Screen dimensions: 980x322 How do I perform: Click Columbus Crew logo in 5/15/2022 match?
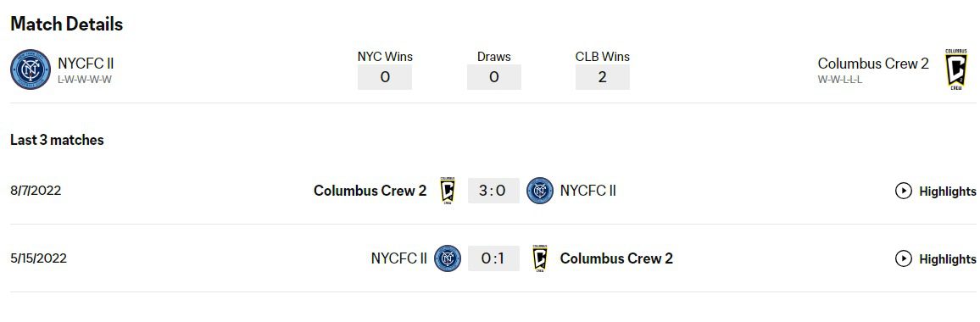[540, 258]
